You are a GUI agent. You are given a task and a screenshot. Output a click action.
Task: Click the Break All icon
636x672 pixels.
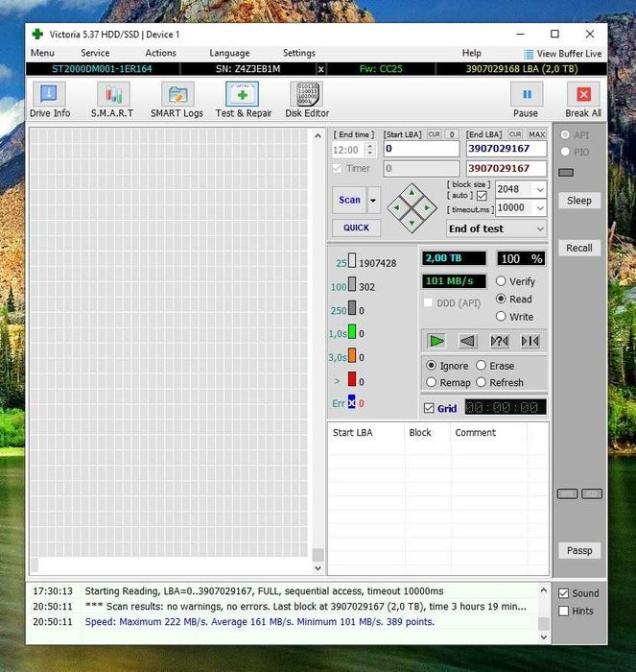(x=583, y=94)
